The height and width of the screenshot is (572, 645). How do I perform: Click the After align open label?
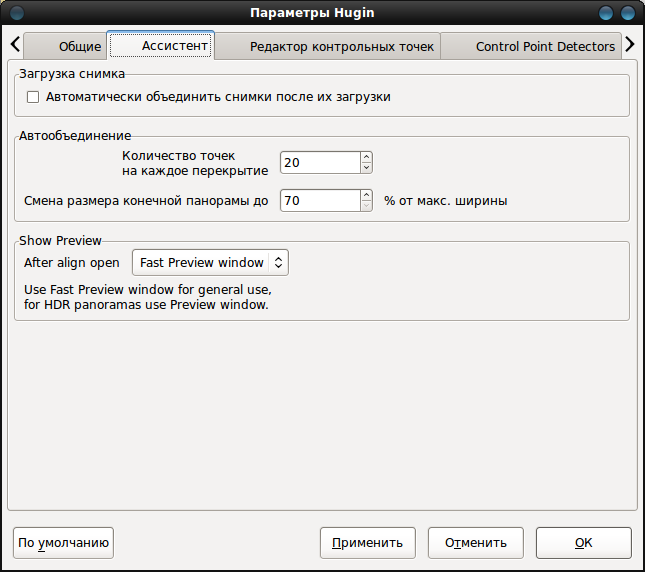coord(72,262)
